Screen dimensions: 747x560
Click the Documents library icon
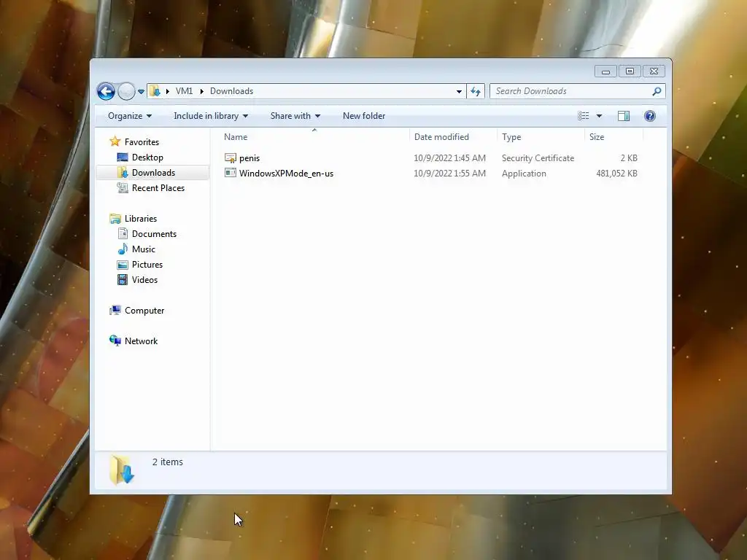point(123,233)
